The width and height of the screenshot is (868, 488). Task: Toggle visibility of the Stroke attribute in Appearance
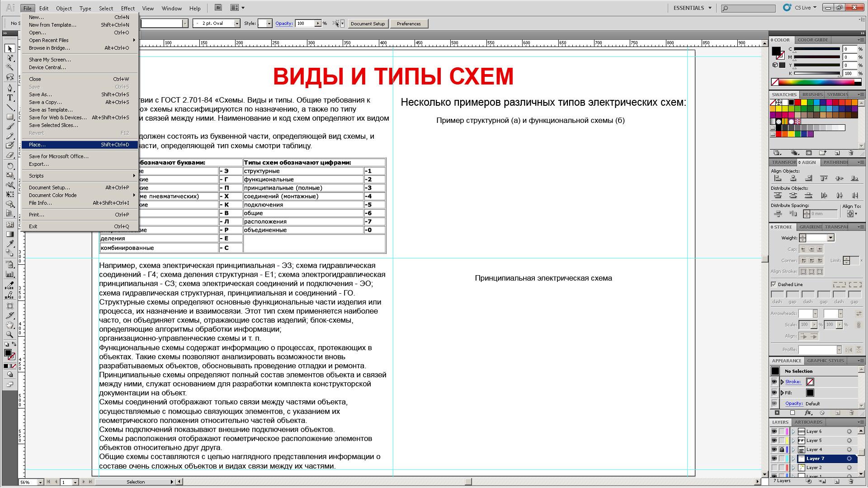pyautogui.click(x=774, y=382)
